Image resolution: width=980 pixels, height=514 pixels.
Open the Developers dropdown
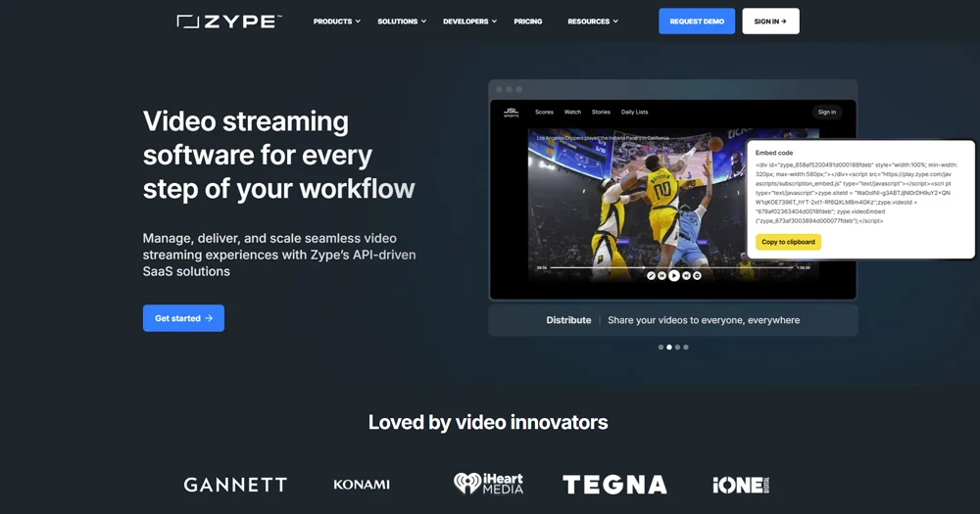469,22
